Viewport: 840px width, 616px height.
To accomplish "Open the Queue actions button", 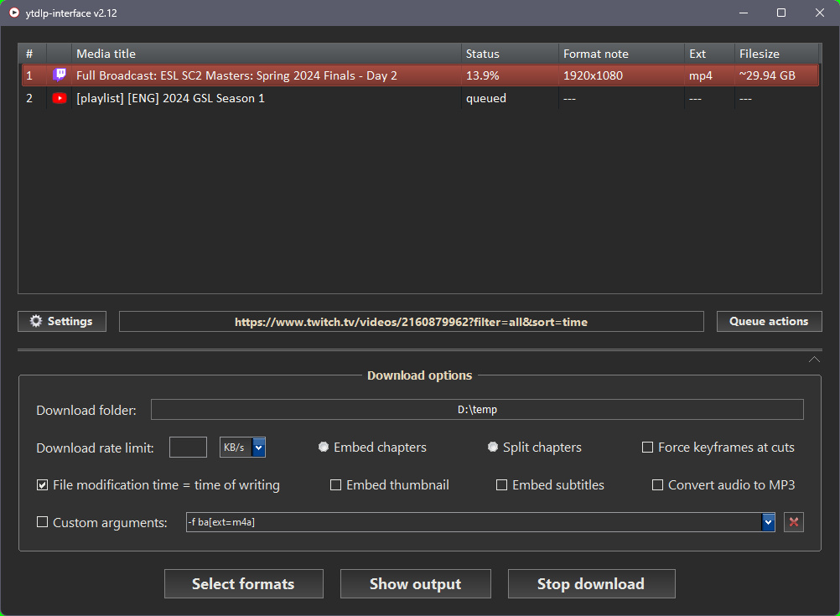I will click(x=769, y=321).
